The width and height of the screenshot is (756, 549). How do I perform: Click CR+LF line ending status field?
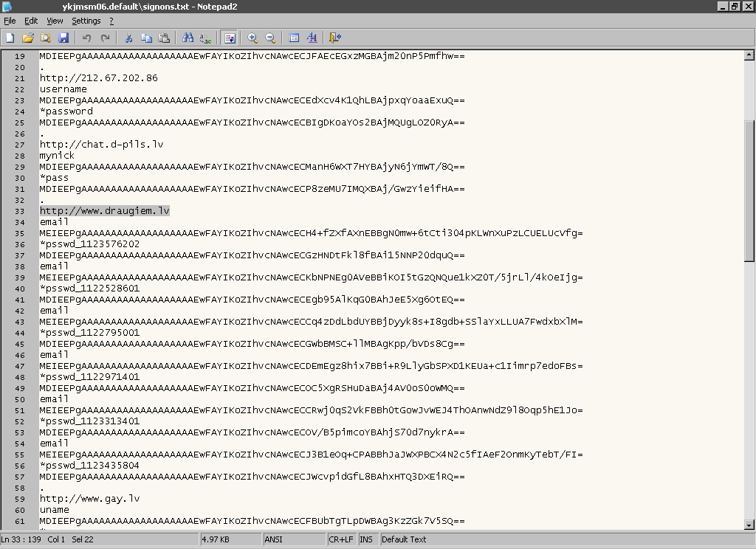pos(341,539)
